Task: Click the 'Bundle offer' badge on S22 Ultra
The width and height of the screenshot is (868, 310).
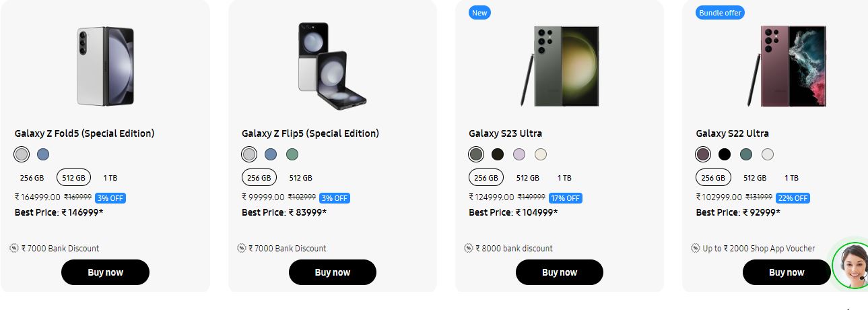Action: (720, 13)
